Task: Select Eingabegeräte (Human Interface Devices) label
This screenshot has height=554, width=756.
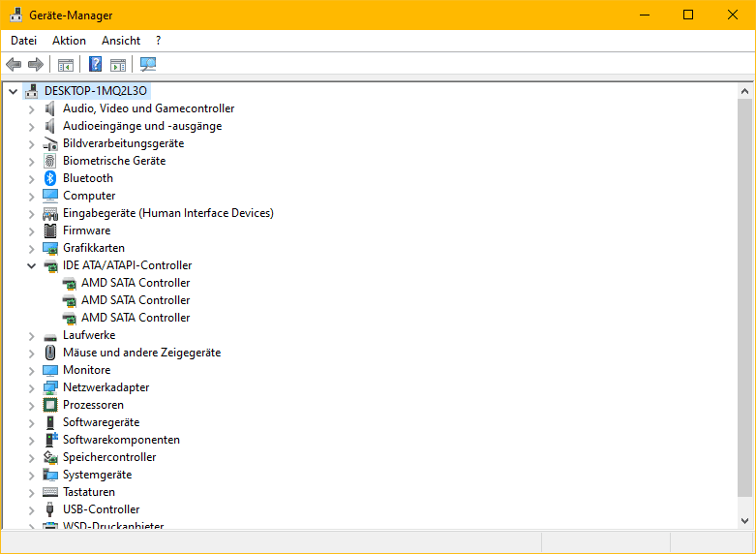Action: coord(168,213)
